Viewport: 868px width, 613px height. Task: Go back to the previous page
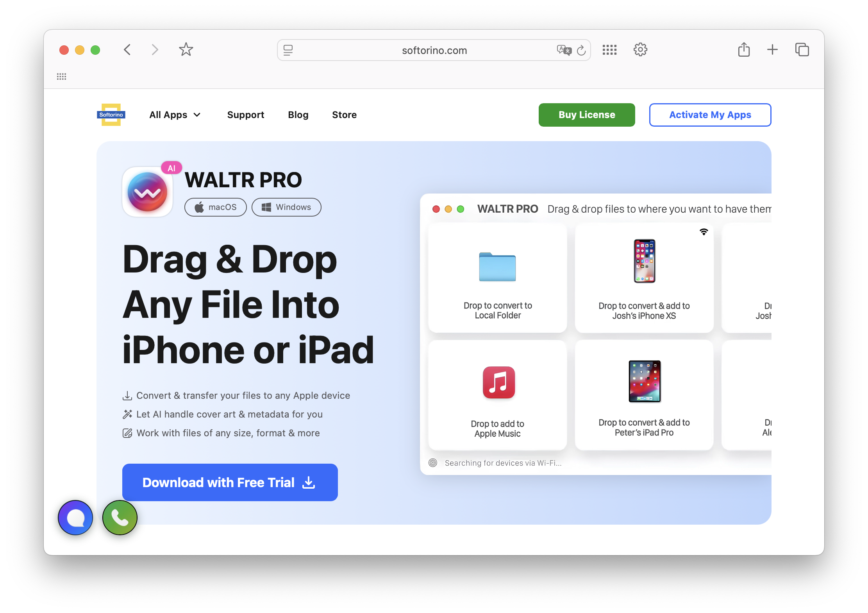(x=127, y=50)
